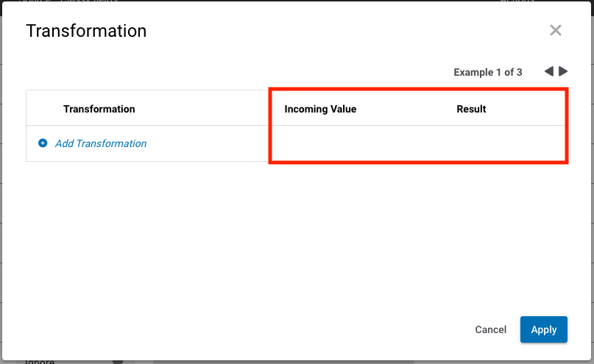Close the Transformation dialog with the X
Screen dimensions: 594x364
coord(555,30)
